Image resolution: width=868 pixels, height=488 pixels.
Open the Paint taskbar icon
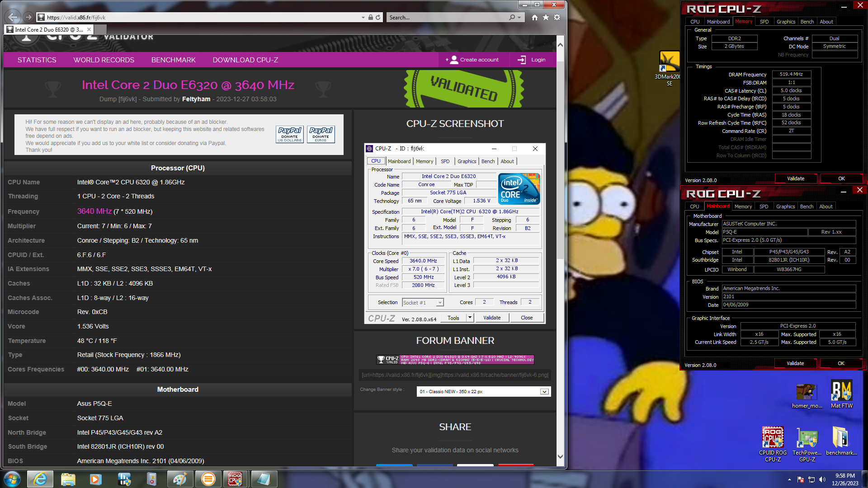179,479
